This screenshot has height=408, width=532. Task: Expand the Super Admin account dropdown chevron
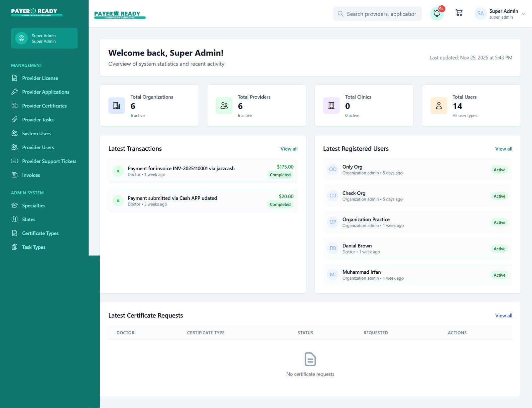pyautogui.click(x=524, y=14)
